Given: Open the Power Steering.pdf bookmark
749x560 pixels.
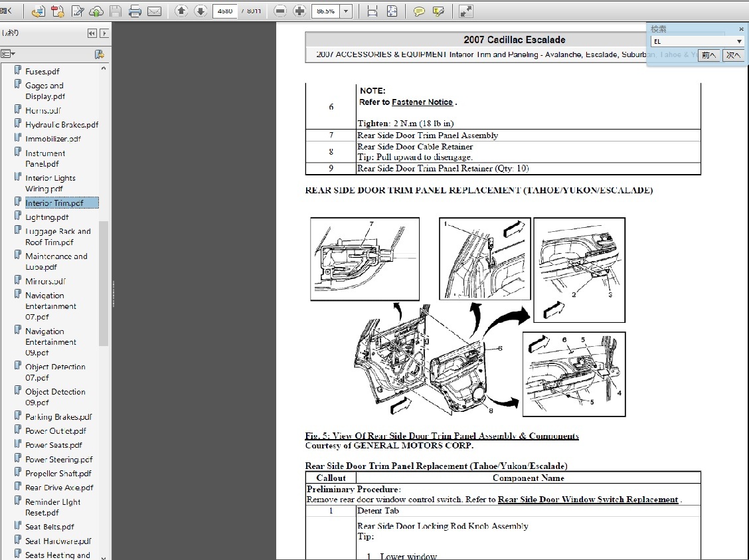Looking at the screenshot, I should 59,459.
